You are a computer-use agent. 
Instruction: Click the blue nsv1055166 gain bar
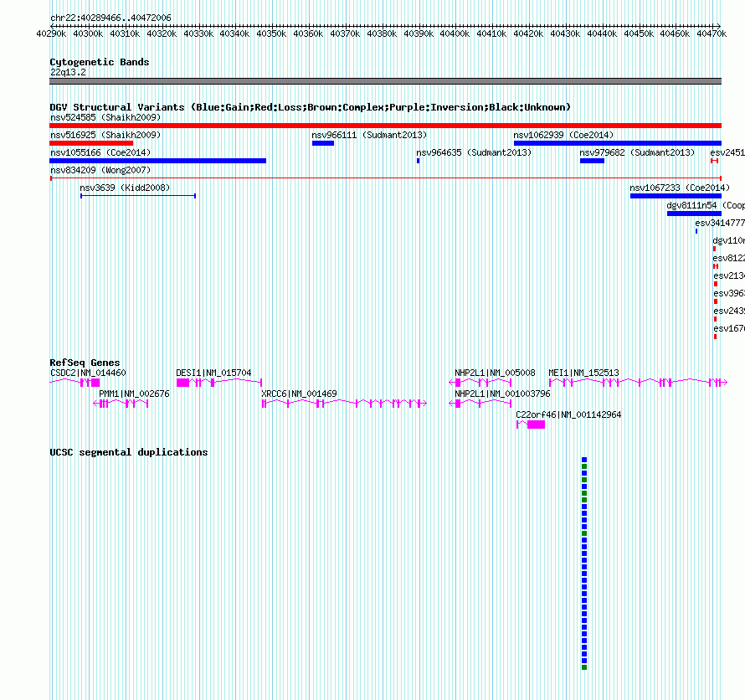tap(157, 161)
